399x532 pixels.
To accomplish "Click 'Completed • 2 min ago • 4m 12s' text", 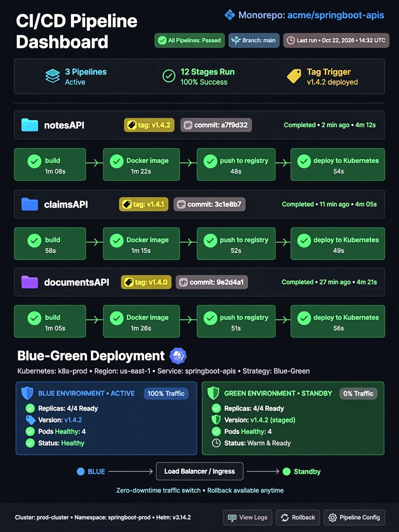I will click(x=330, y=125).
